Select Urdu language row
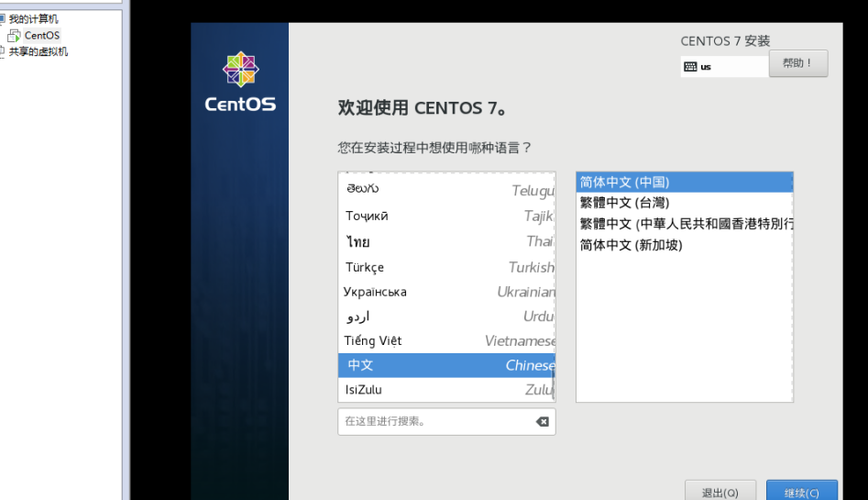The image size is (868, 500). (446, 316)
